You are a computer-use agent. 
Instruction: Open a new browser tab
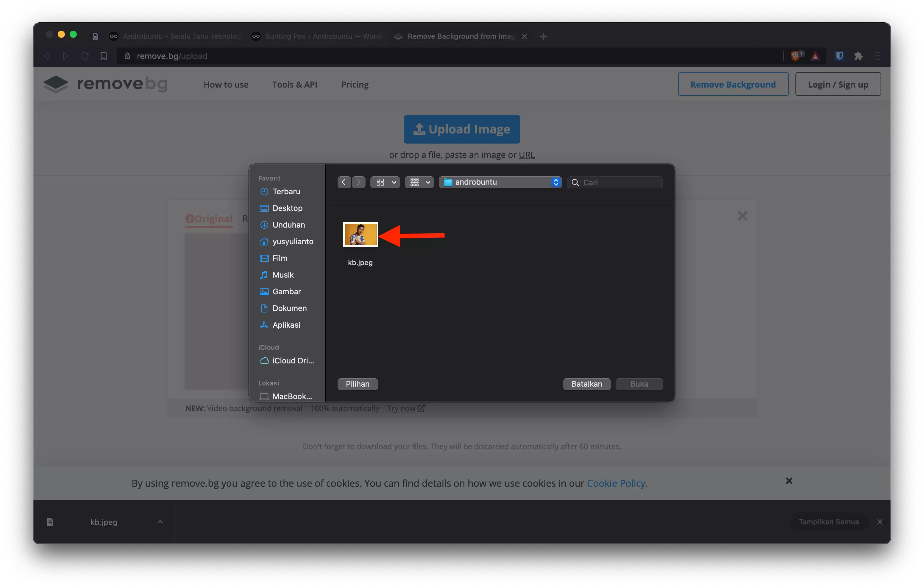tap(543, 36)
